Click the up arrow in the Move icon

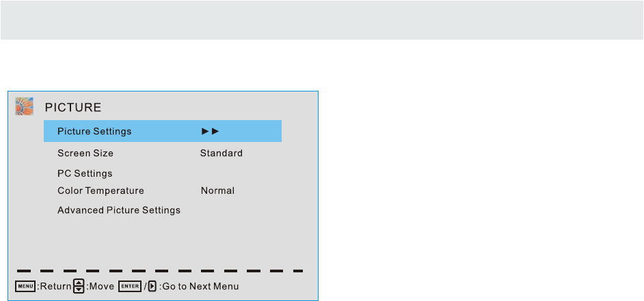click(78, 283)
